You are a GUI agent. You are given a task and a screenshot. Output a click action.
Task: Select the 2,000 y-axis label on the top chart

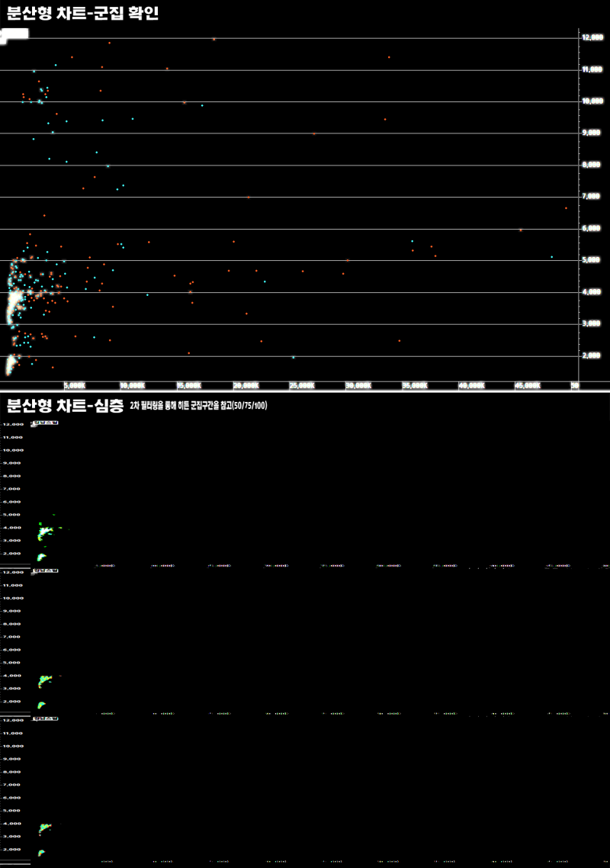click(x=591, y=355)
